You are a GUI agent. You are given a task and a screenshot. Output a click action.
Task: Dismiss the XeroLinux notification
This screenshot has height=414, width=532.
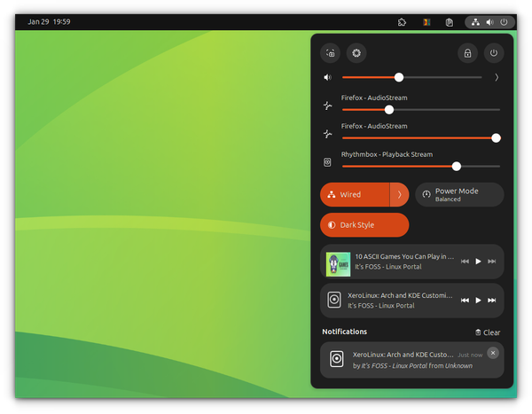click(x=493, y=353)
